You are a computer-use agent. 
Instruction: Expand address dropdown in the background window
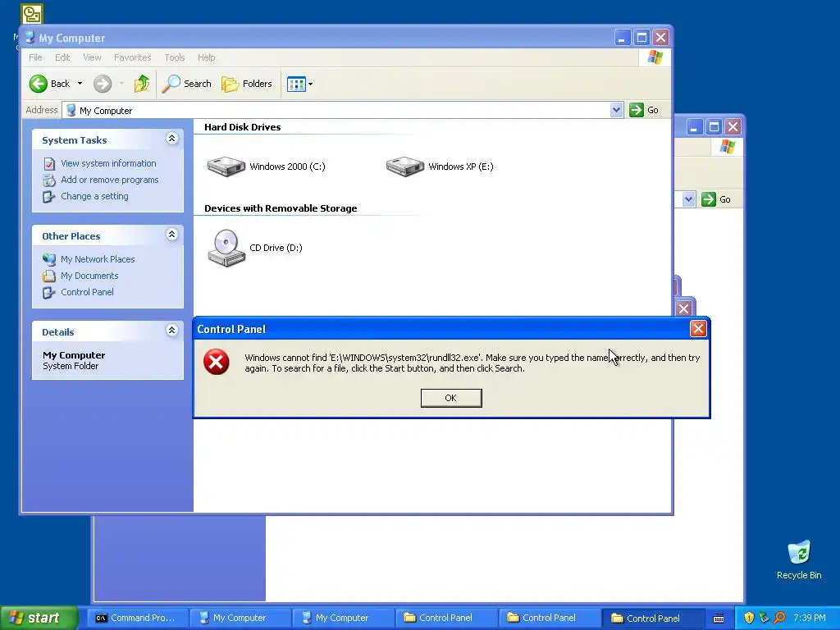click(688, 199)
